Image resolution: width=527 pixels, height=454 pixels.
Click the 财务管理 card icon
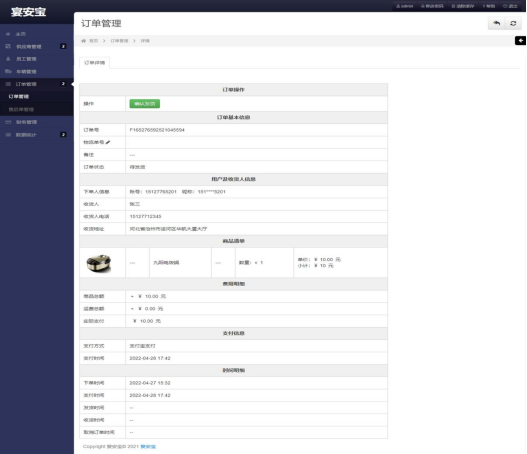(x=8, y=122)
